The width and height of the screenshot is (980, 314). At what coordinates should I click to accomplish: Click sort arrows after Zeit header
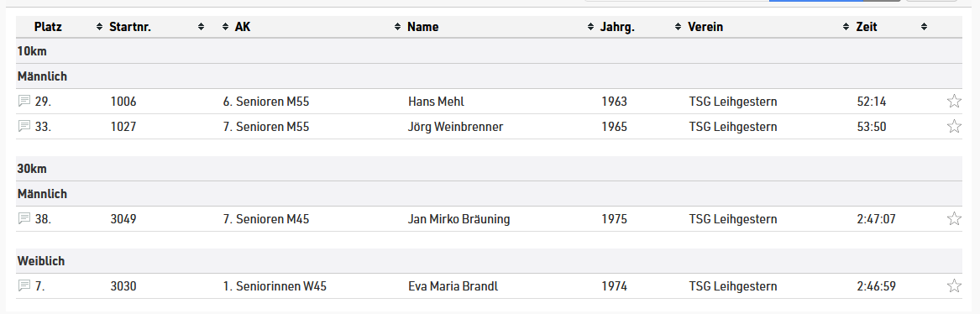point(924,27)
